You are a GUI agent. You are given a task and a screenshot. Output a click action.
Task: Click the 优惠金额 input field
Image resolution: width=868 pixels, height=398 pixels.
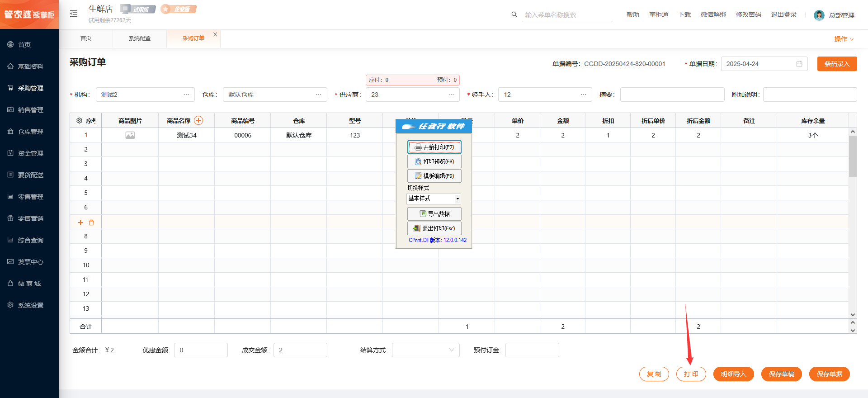[201, 350]
